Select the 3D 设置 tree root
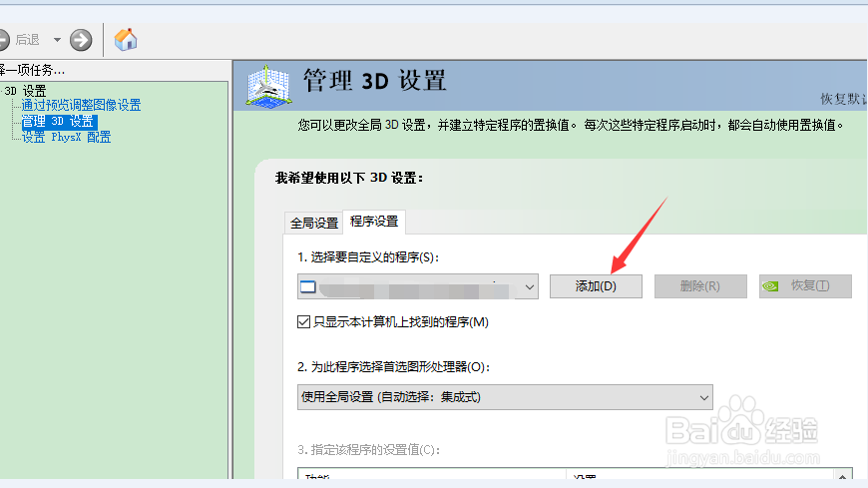The height and width of the screenshot is (488, 868). pos(25,90)
